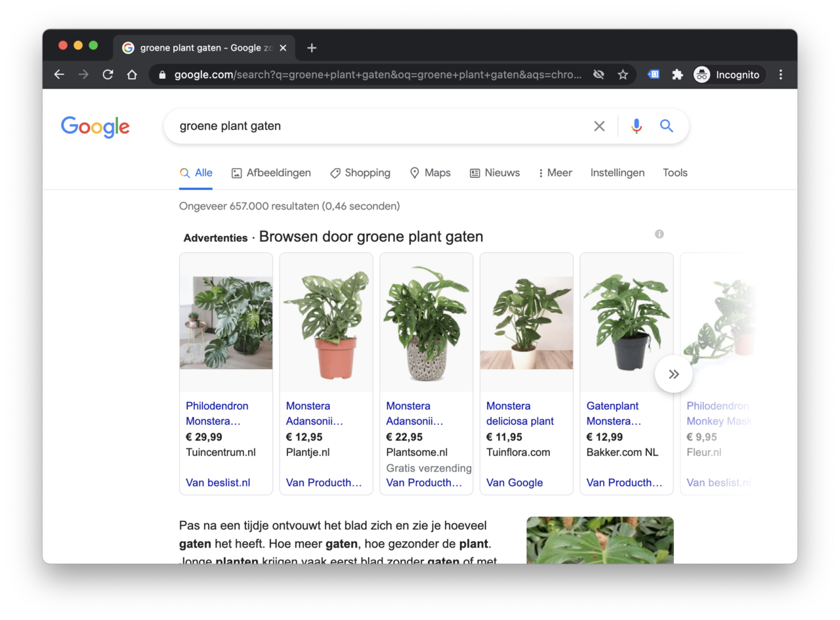Open 'Monstera deliciosa plant' link
The image size is (840, 620).
coord(520,413)
